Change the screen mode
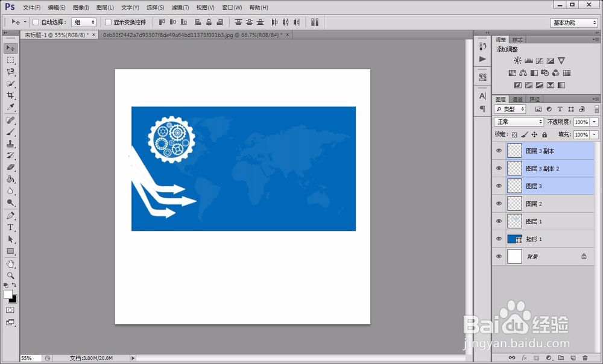 click(10, 322)
